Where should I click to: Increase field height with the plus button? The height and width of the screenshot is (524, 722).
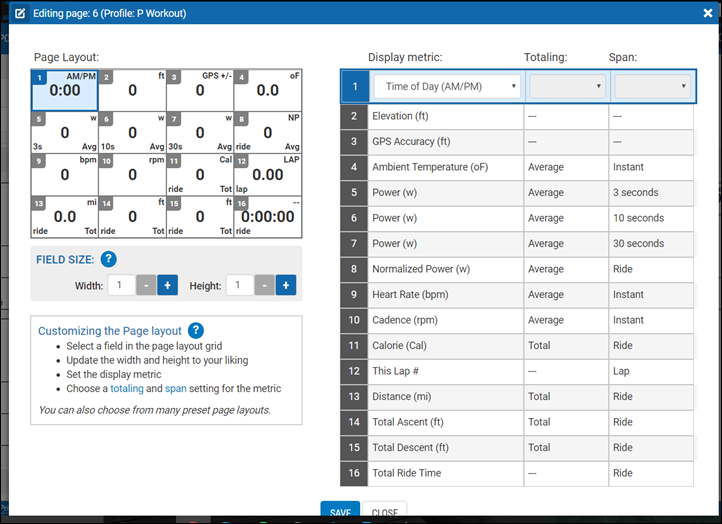point(286,286)
